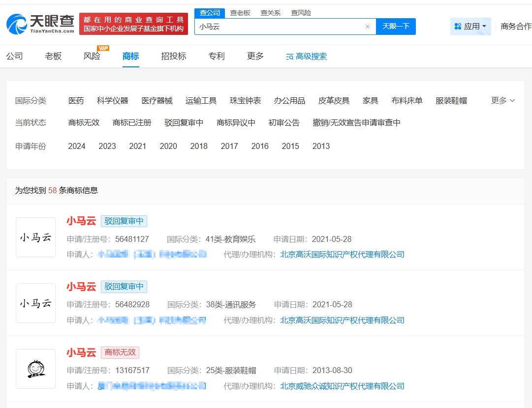This screenshot has height=408, width=532.
Task: Filter by 布料床单 category
Action: point(407,101)
